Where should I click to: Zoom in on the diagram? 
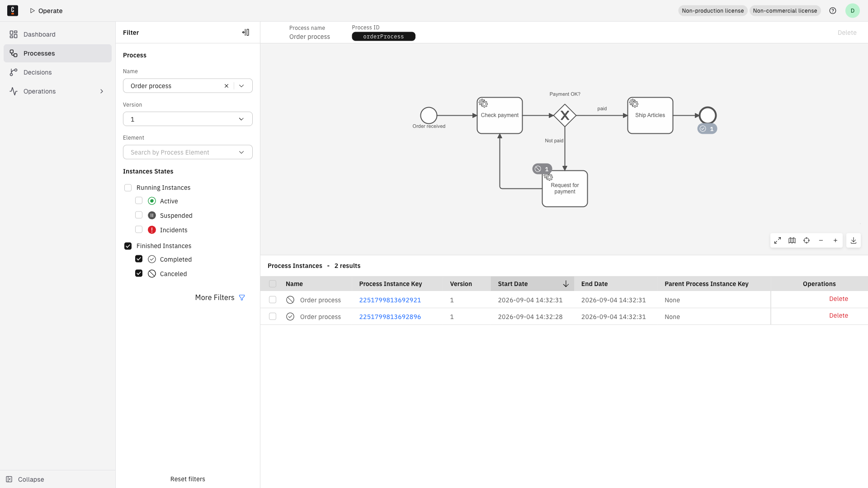pyautogui.click(x=835, y=240)
